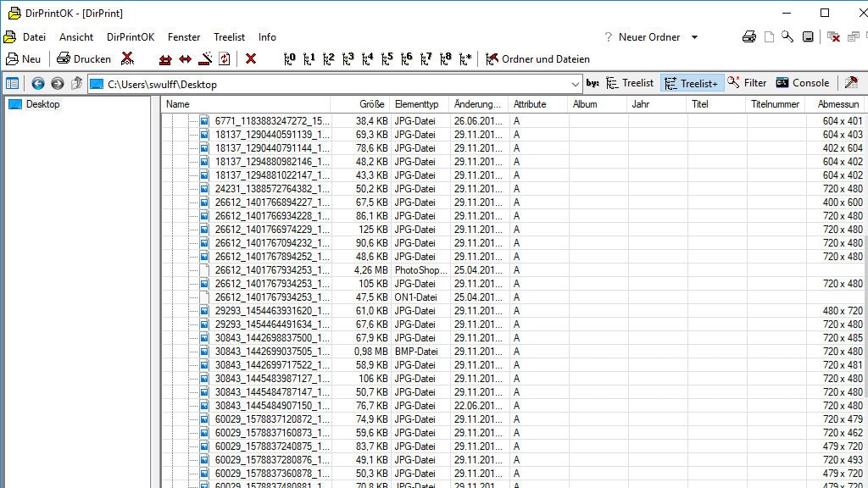Open the Treelist menu
868x488 pixels.
coord(229,37)
